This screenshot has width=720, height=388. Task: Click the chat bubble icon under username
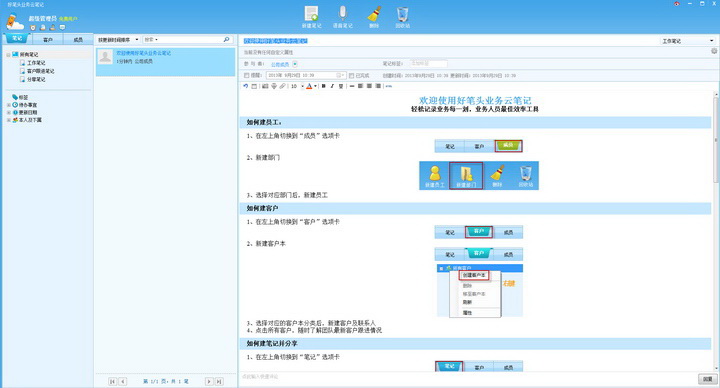[62, 28]
